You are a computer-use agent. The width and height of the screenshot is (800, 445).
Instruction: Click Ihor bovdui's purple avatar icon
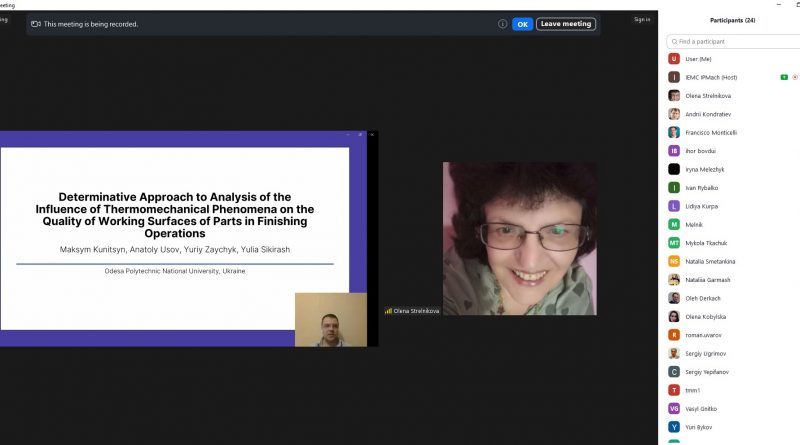[674, 151]
